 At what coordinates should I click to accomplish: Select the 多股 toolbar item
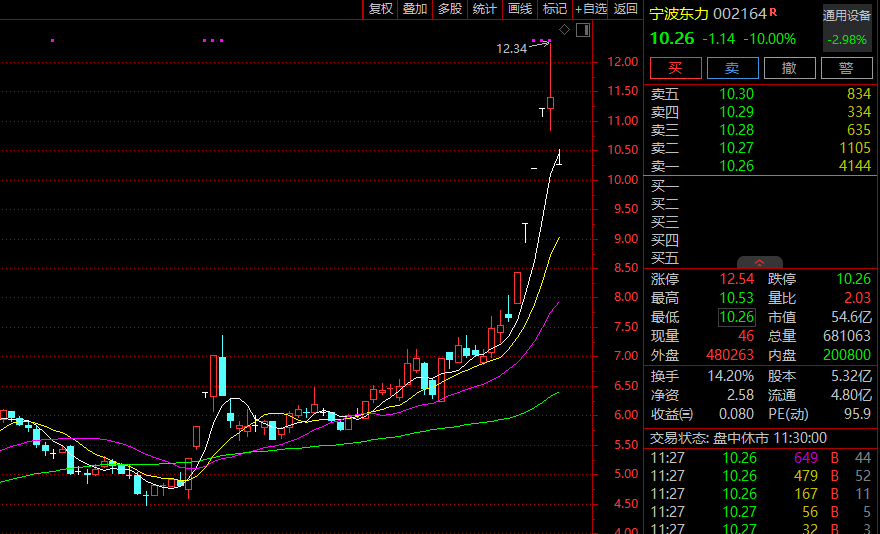(x=450, y=8)
